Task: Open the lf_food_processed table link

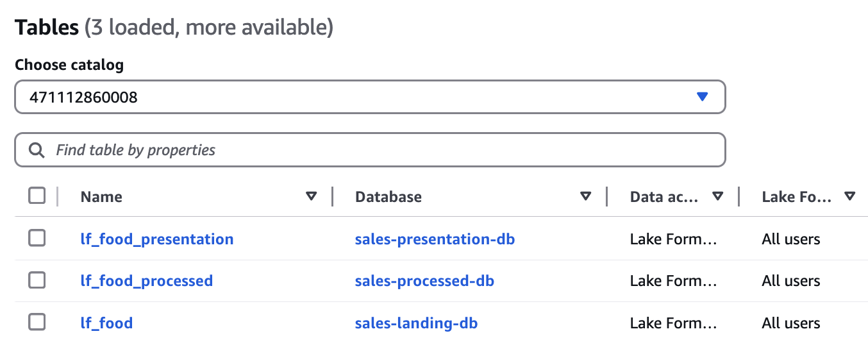Action: coord(147,281)
